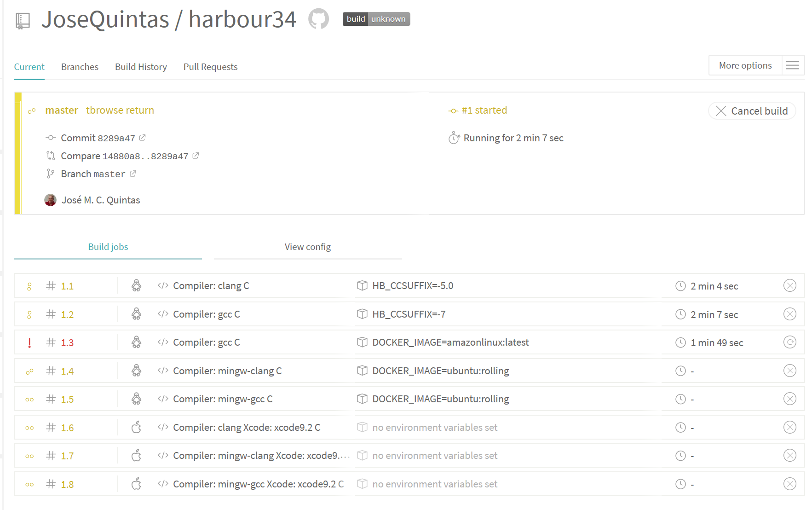Screen dimensions: 812x510
Task: Click the Linux icon on job 1.5
Action: click(136, 399)
